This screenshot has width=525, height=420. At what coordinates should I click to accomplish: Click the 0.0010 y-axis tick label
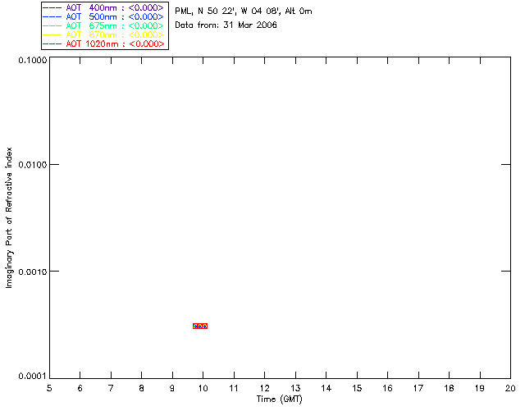point(33,272)
